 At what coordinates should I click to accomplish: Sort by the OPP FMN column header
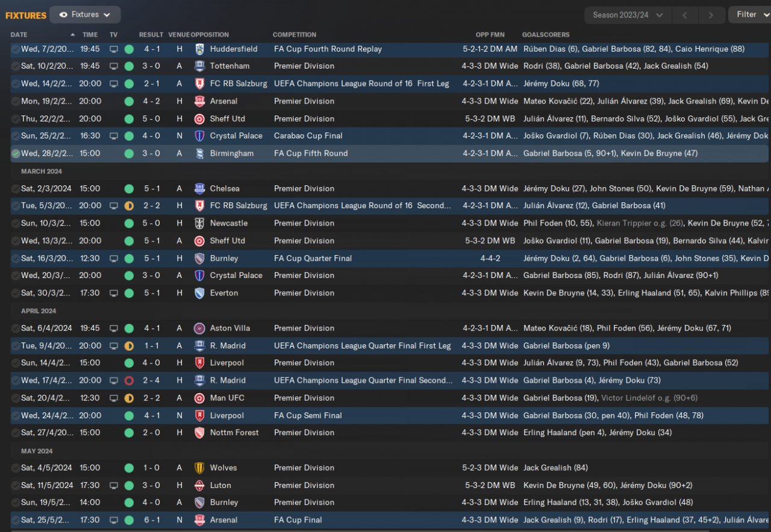click(x=490, y=35)
